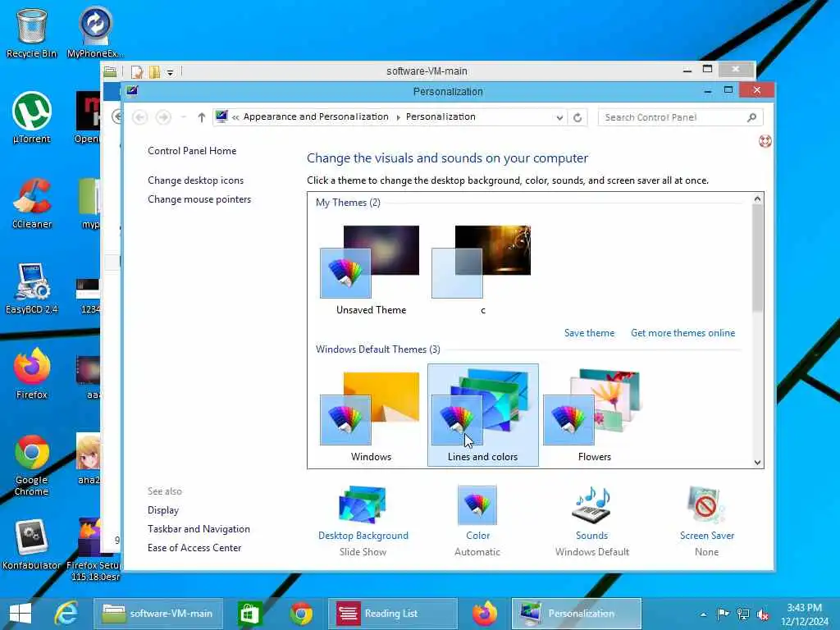Select the theme named c
The image size is (840, 630).
(x=482, y=269)
